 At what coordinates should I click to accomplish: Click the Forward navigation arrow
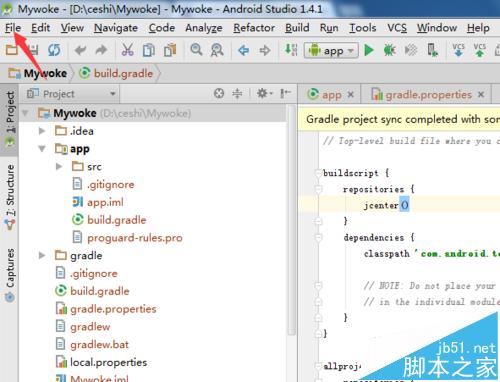click(265, 50)
